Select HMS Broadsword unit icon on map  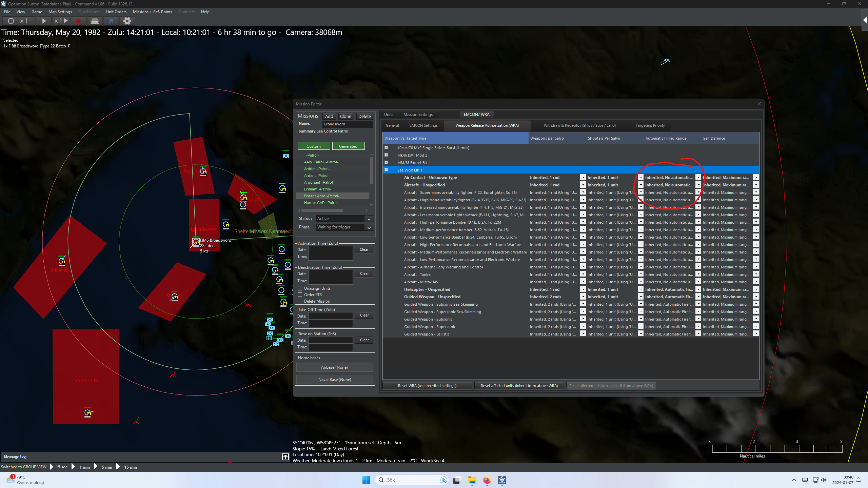(196, 242)
